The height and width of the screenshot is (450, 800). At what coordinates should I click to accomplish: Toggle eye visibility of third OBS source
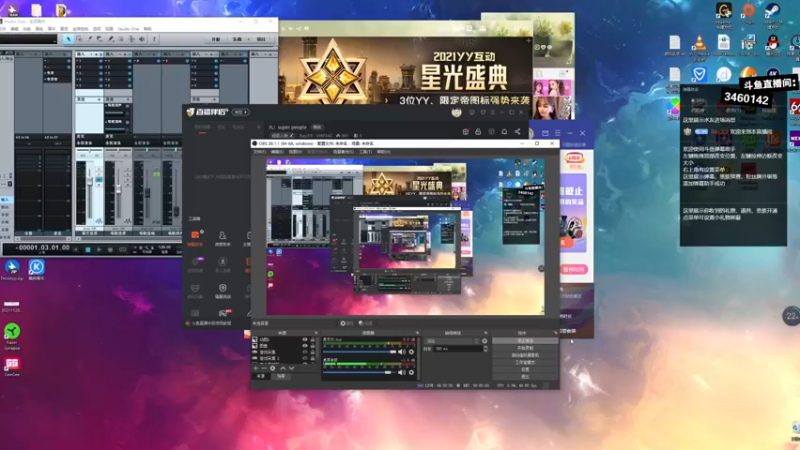305,352
